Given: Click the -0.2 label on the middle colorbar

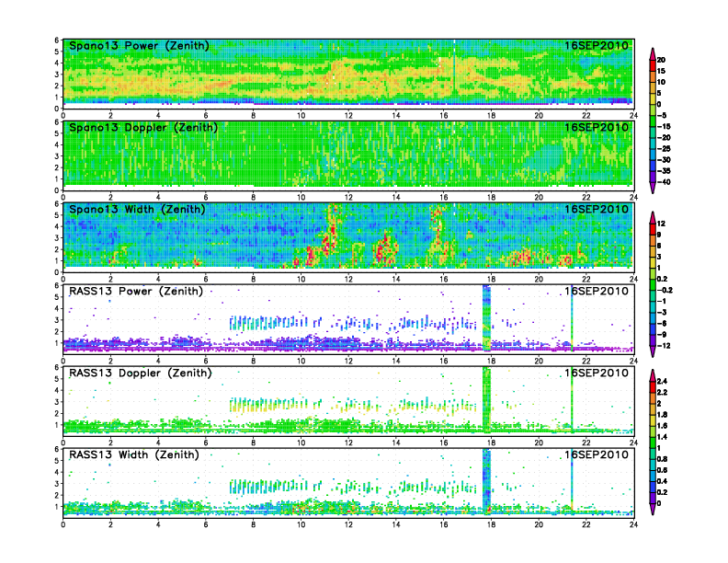Looking at the screenshot, I should pyautogui.click(x=665, y=291).
